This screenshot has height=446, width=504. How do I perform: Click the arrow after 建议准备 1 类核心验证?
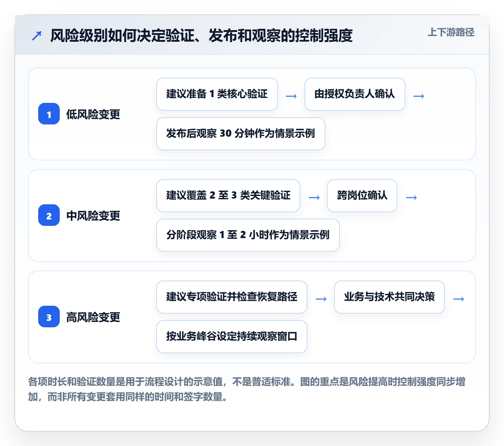tap(291, 96)
